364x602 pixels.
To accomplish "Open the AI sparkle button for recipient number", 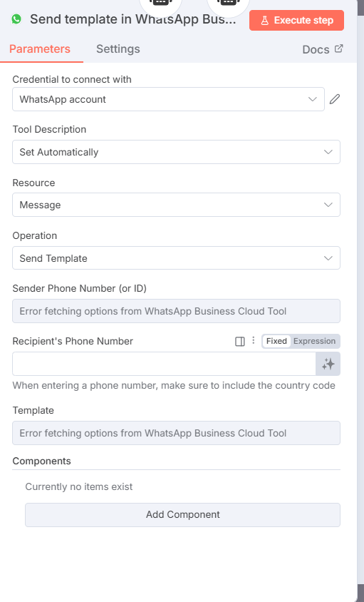I will pyautogui.click(x=328, y=364).
